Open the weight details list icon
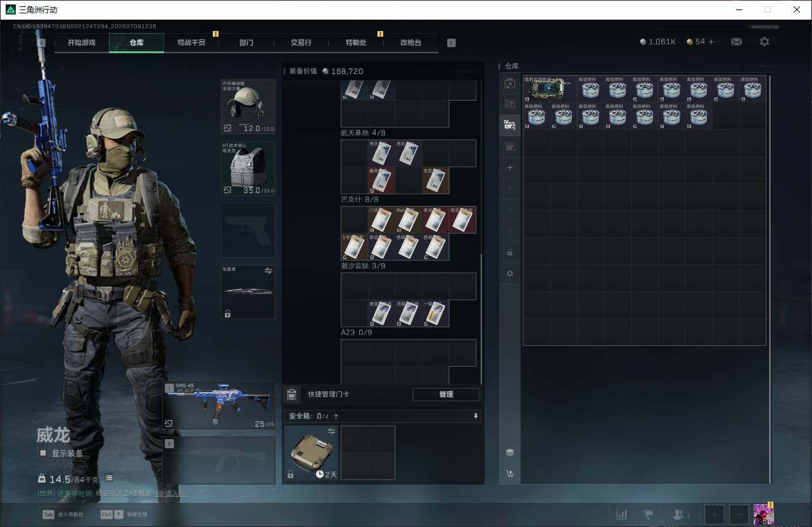The height and width of the screenshot is (527, 812). [109, 478]
